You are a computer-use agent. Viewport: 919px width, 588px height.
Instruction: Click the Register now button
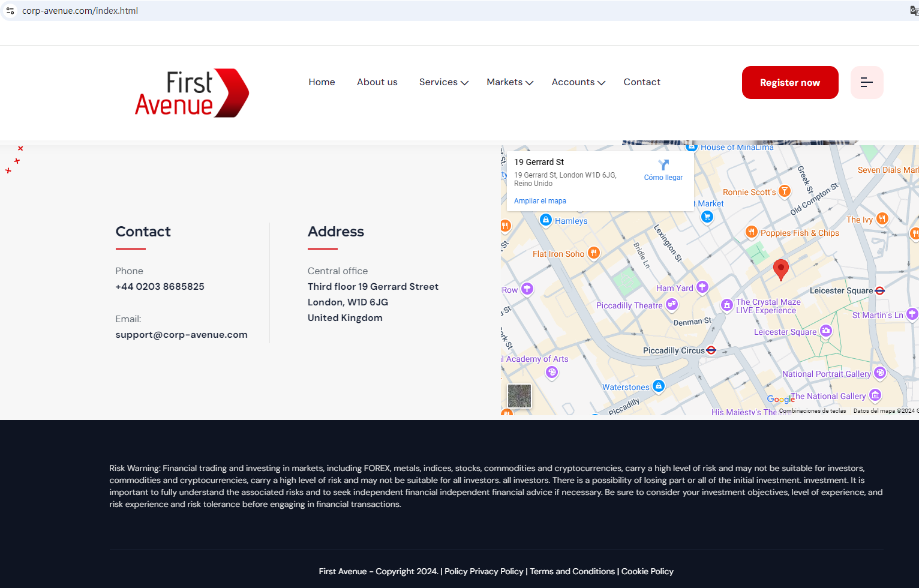click(x=789, y=83)
